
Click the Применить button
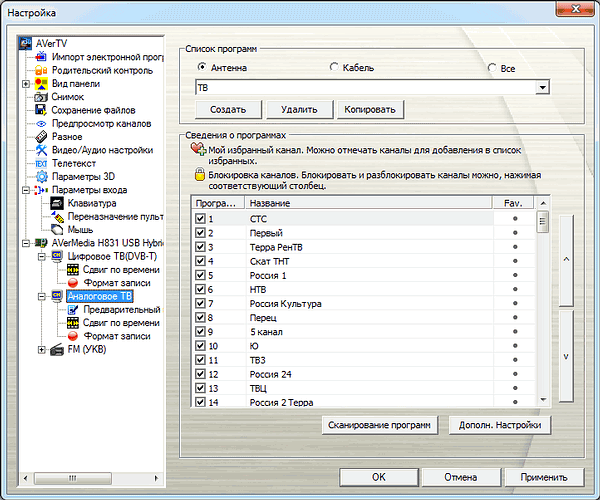point(544,477)
